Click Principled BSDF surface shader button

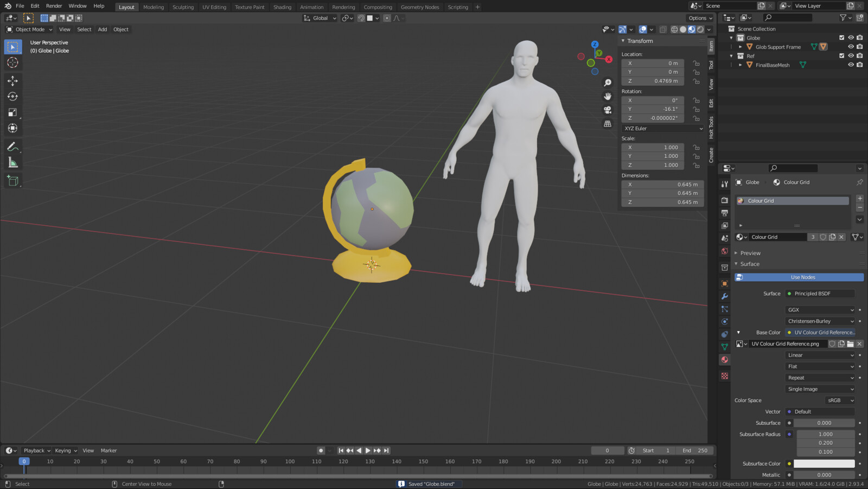[820, 294]
